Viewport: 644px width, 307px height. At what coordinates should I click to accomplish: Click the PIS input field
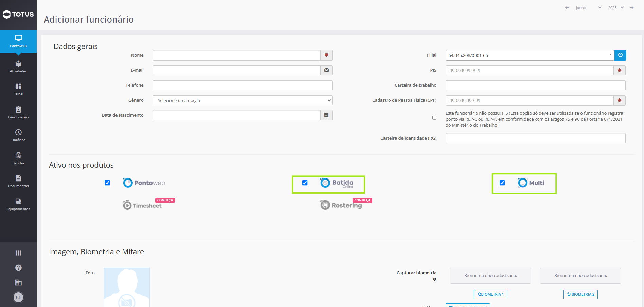530,70
